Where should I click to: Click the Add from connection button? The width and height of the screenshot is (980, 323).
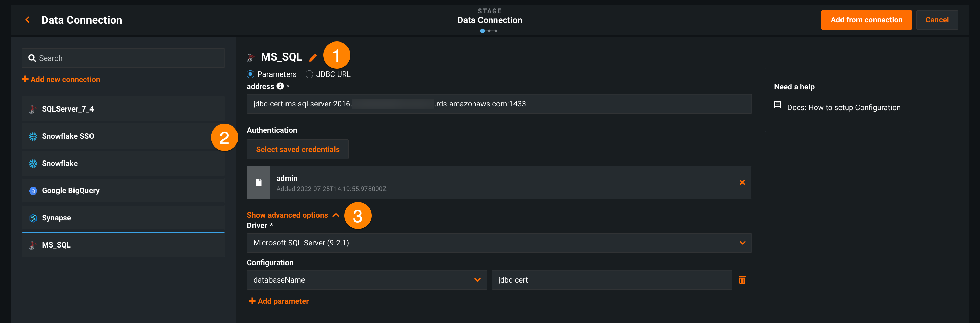click(x=866, y=20)
